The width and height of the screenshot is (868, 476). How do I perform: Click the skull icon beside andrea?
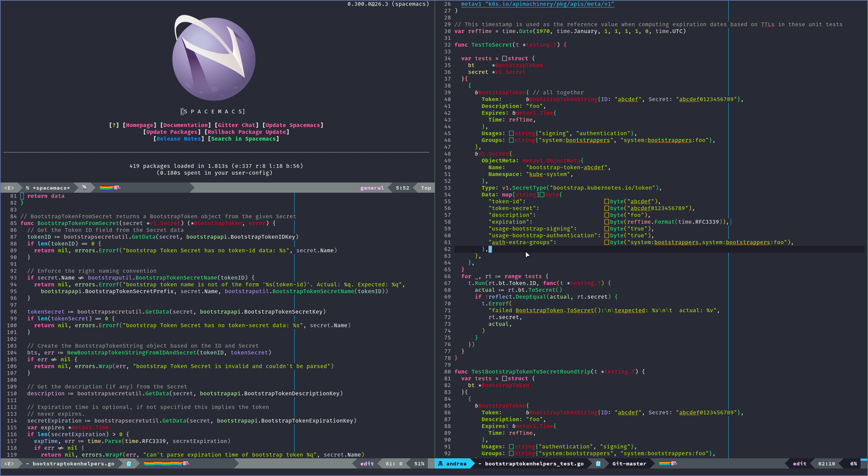tap(440, 463)
